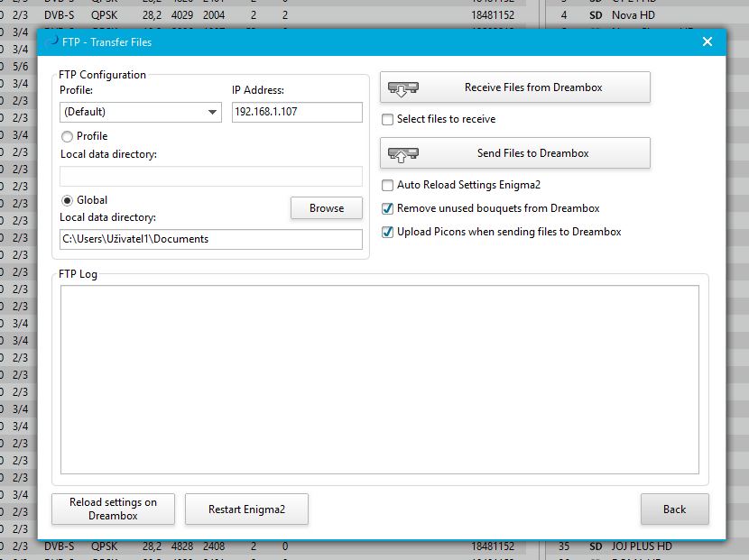Enable Select files to receive checkbox
Viewport: 749px width, 560px height.
click(387, 119)
